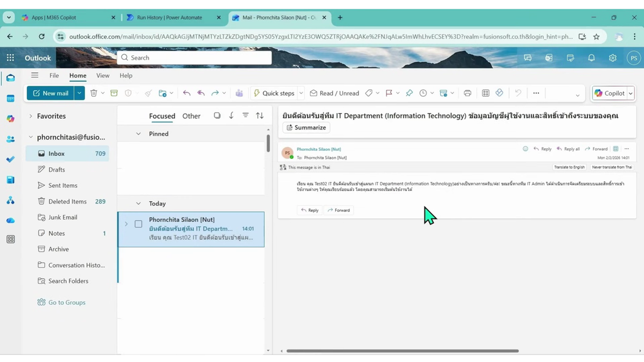
Task: Open the Sent Items folder
Action: pyautogui.click(x=67, y=185)
